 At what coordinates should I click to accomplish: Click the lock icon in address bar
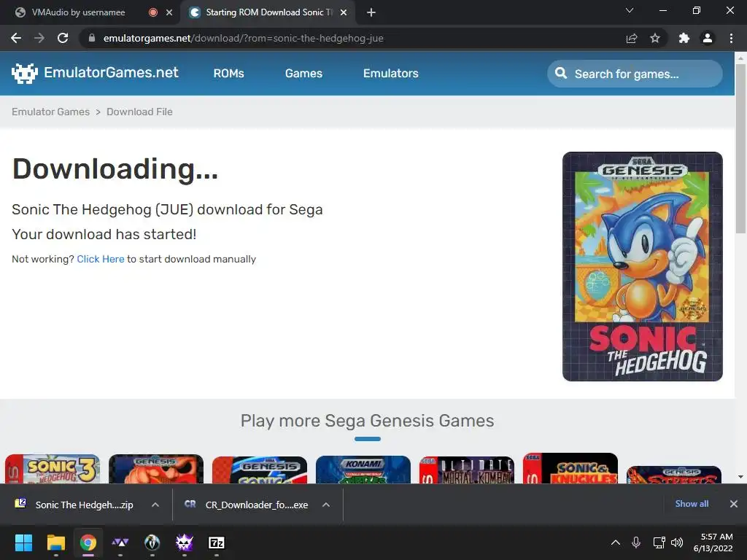[x=91, y=38]
